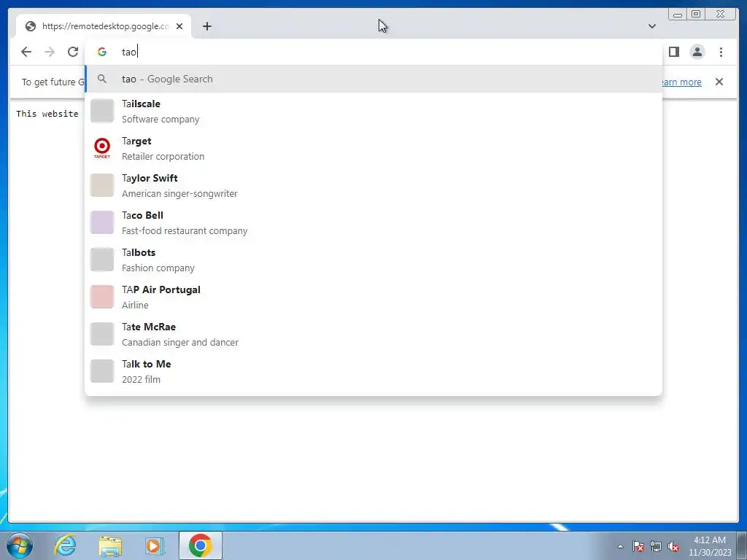
Task: Pick the Taylor Swift suggestion
Action: pos(373,185)
